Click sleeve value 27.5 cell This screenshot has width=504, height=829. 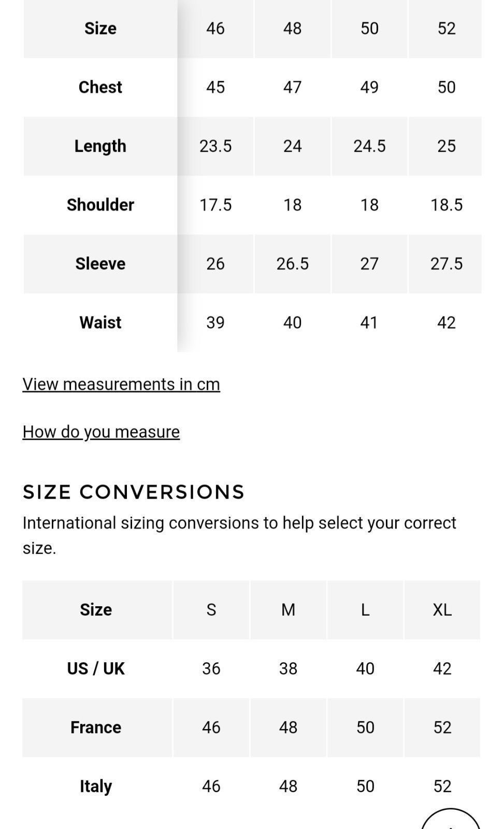click(x=446, y=264)
